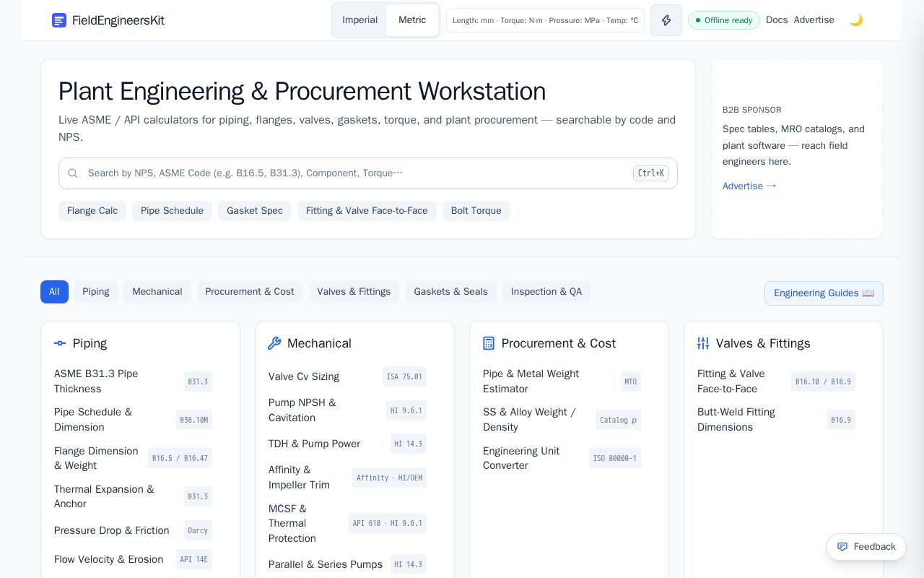924x578 pixels.
Task: Click the Fitting & Valve Face-to-Face chip
Action: (x=367, y=211)
